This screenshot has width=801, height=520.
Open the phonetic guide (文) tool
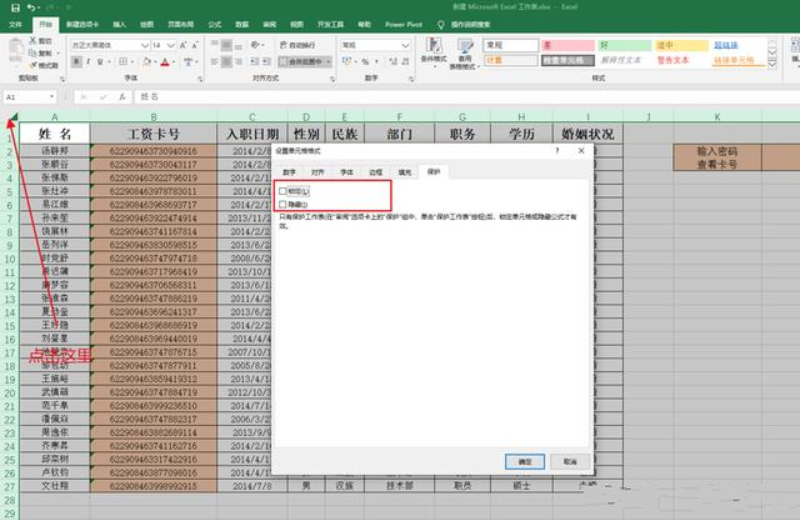coord(188,62)
